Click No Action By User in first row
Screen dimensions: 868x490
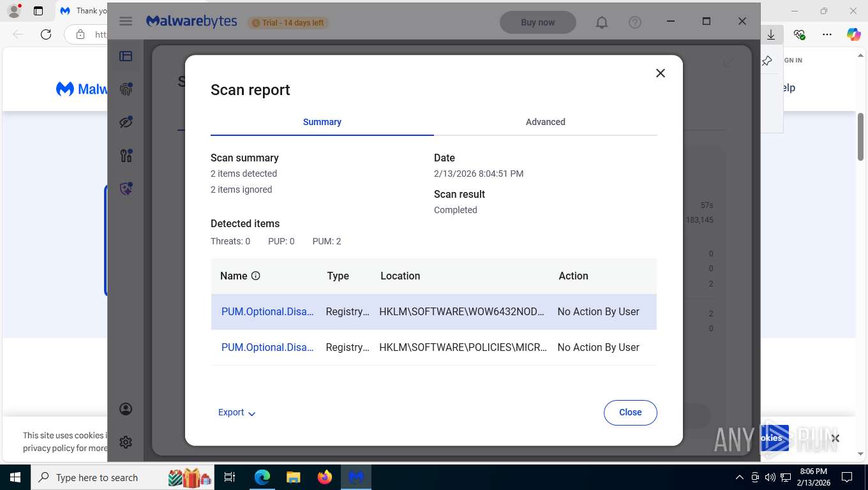point(598,311)
